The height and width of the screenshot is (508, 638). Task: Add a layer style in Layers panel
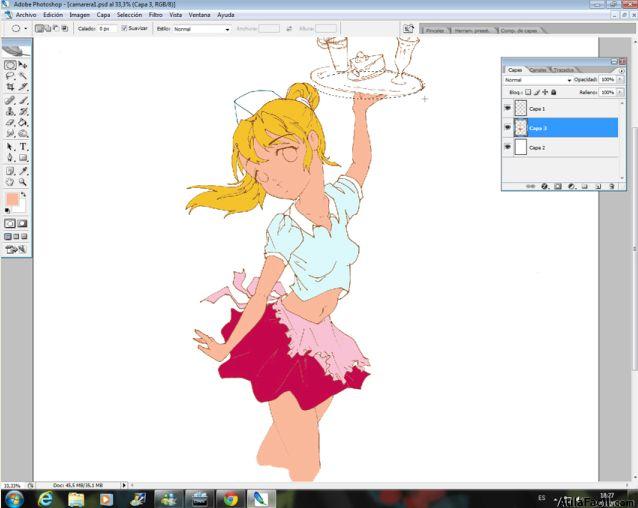click(544, 186)
